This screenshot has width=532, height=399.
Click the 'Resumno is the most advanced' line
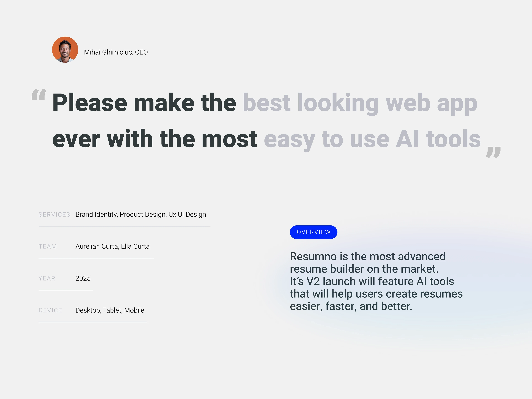[368, 257]
